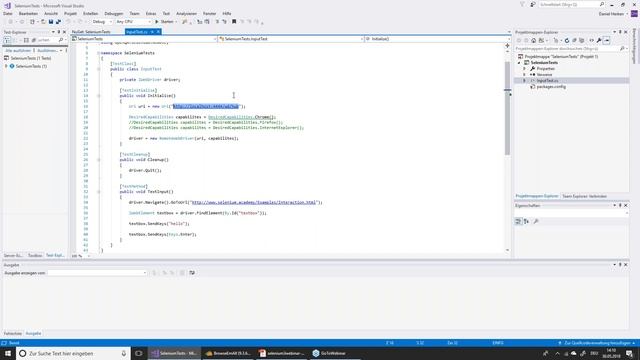This screenshot has width=640, height=360.
Task: Click the 'Ausführen...' link in Test-Explorer
Action: tap(49, 51)
